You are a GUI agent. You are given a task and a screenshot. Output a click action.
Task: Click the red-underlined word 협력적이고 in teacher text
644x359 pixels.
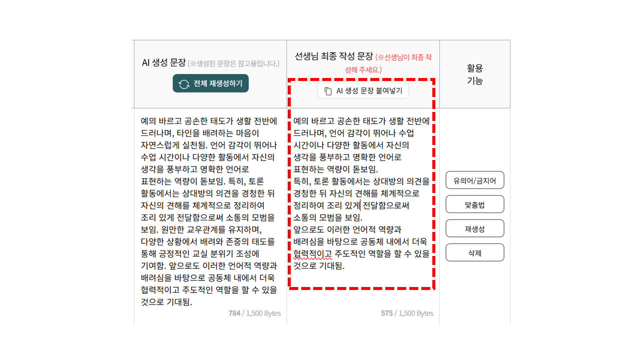pos(312,254)
